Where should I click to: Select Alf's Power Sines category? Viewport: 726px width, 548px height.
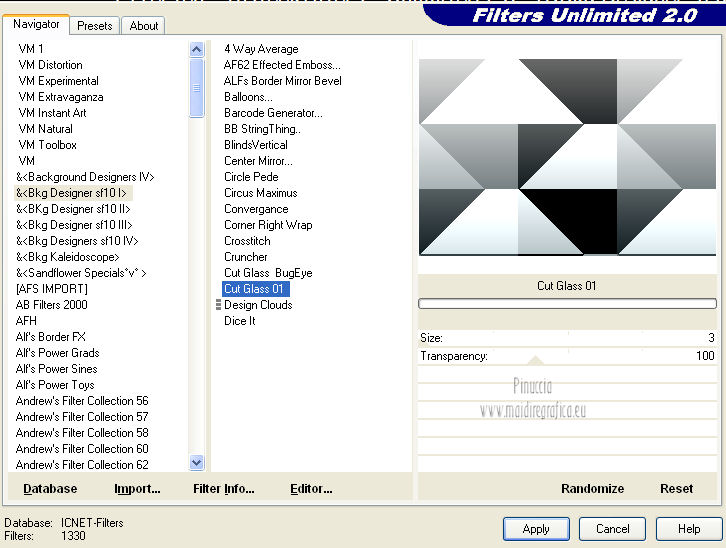pos(56,369)
